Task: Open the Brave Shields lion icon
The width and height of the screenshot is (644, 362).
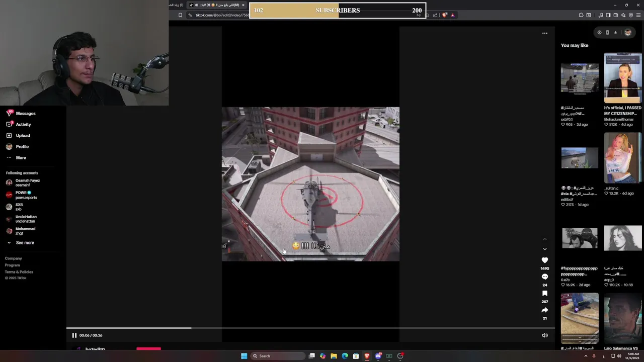Action: coord(444,15)
